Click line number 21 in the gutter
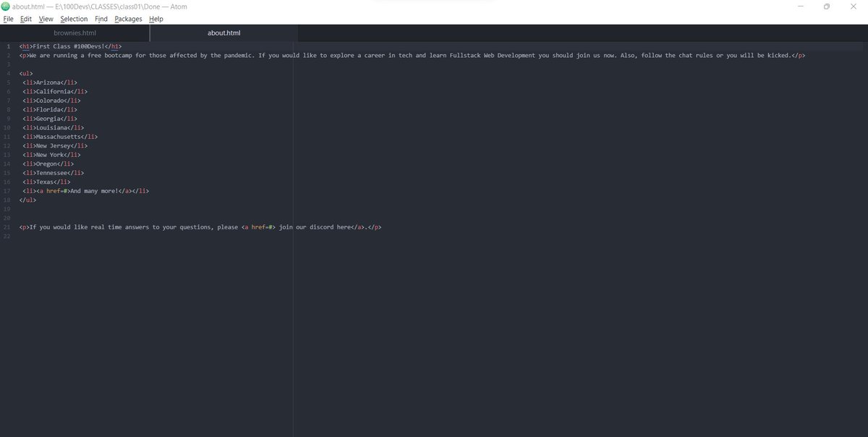Image resolution: width=868 pixels, height=437 pixels. pyautogui.click(x=7, y=226)
